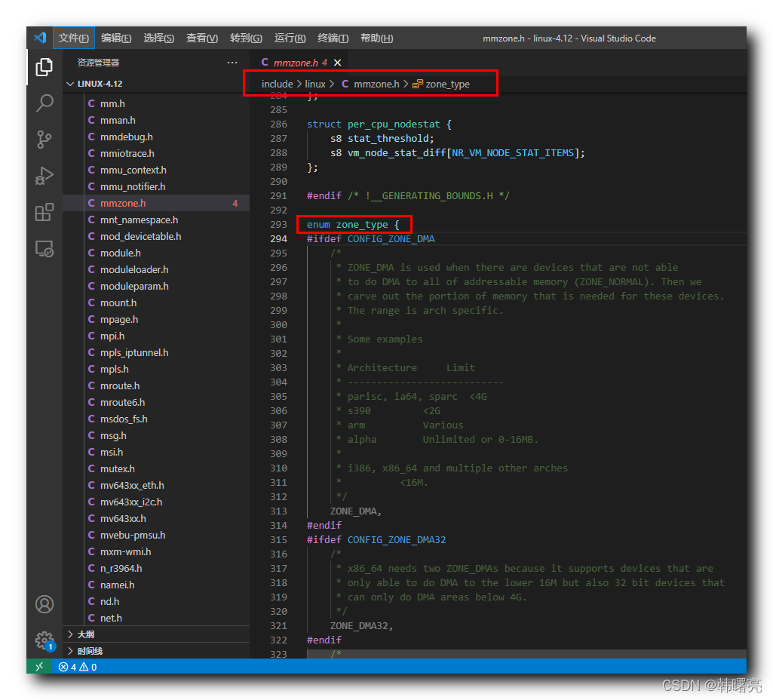Click CONFIG_ZONE_DMA32 macro on line 315
This screenshot has height=700, width=773.
pos(397,540)
